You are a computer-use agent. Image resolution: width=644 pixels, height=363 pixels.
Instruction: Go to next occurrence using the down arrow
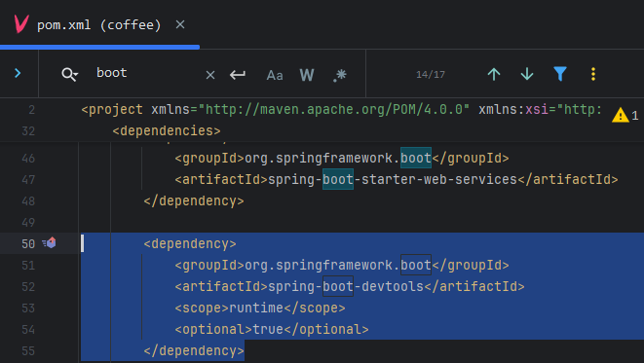[527, 74]
